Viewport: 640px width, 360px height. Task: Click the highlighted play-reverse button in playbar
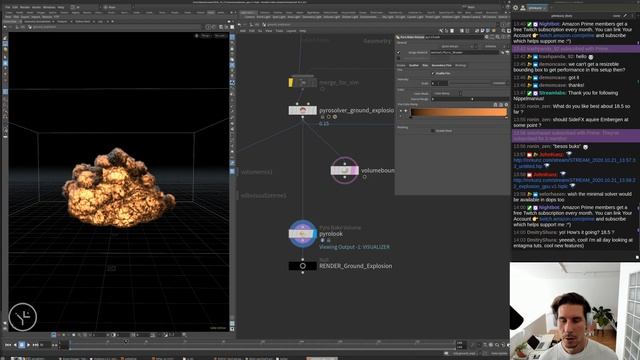(x=22, y=345)
